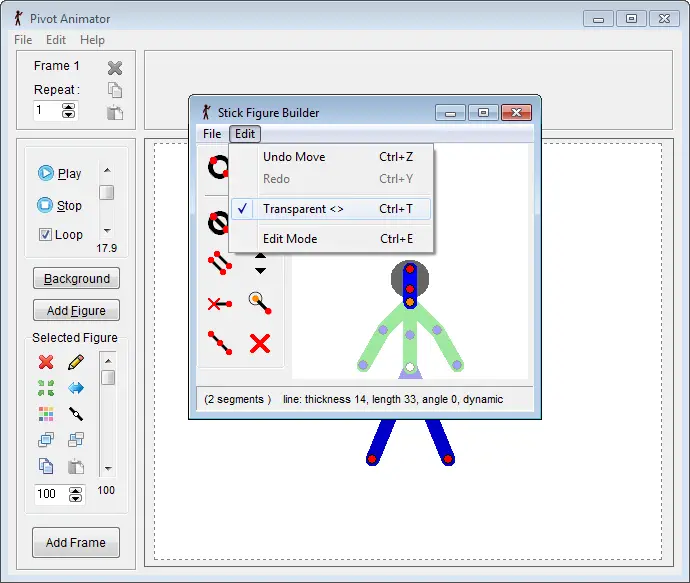Close the Stick Figure Builder window
The width and height of the screenshot is (690, 583).
516,113
